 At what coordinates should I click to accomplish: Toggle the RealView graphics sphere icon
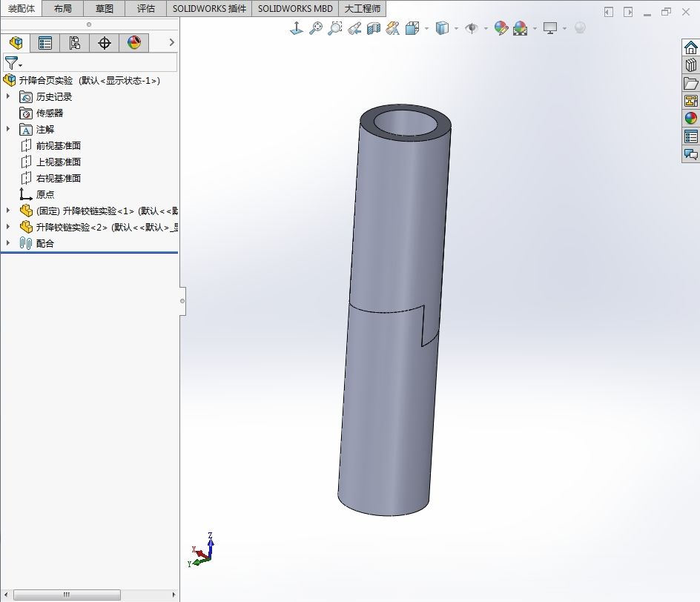[x=580, y=27]
